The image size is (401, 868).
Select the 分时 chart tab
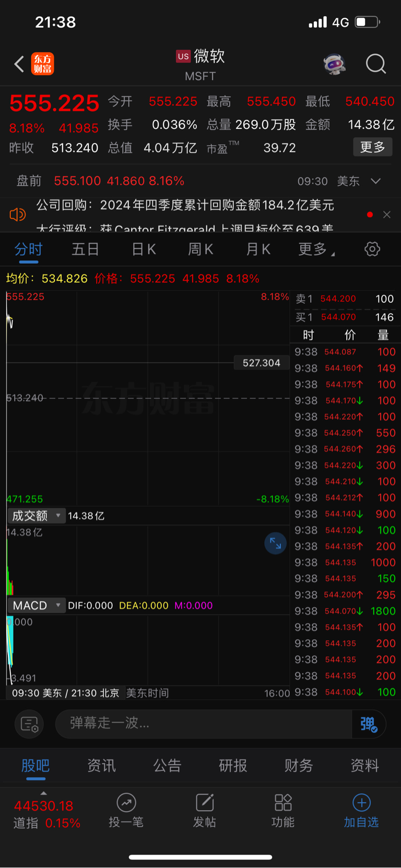point(28,249)
